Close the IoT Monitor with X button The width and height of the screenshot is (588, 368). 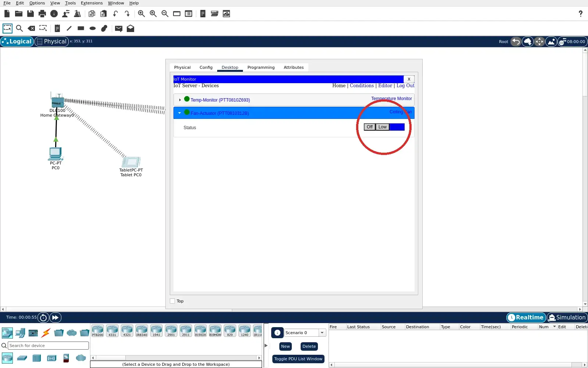coord(409,79)
